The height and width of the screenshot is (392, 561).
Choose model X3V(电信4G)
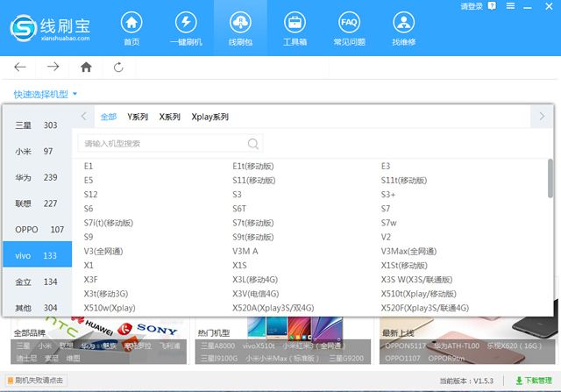pos(255,294)
